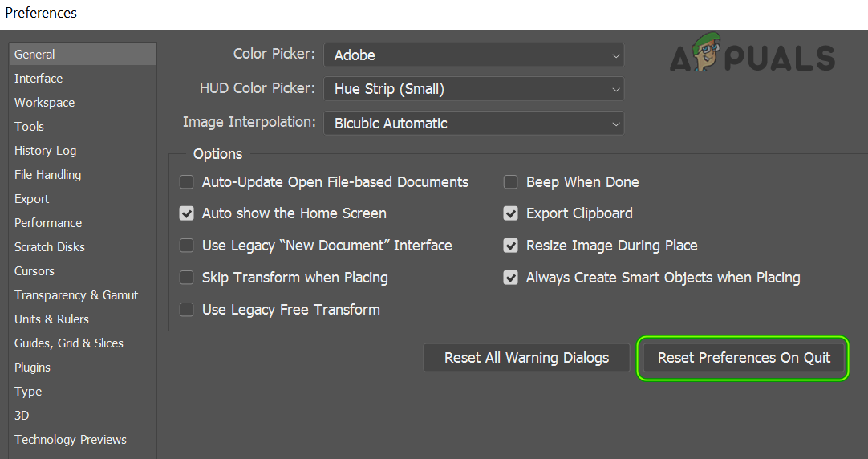
Task: Select the File Handling category
Action: (48, 175)
